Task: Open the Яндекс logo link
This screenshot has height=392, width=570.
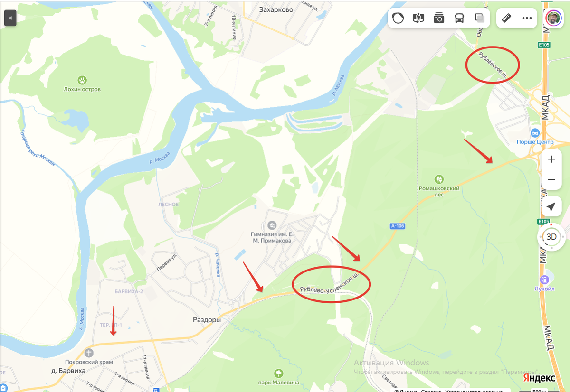Action: click(x=539, y=378)
